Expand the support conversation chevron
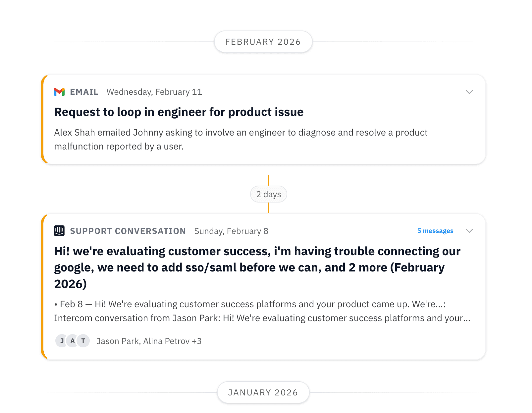This screenshot has width=532, height=413. pos(469,231)
